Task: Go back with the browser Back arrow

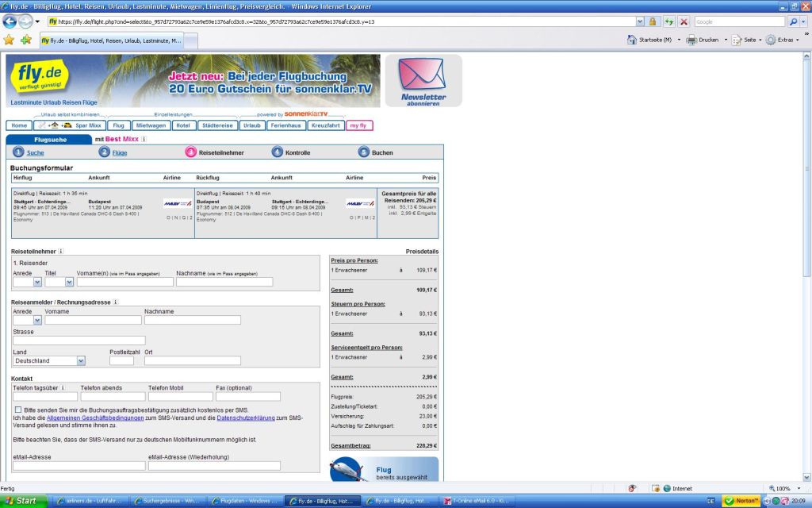Action: tap(10, 21)
